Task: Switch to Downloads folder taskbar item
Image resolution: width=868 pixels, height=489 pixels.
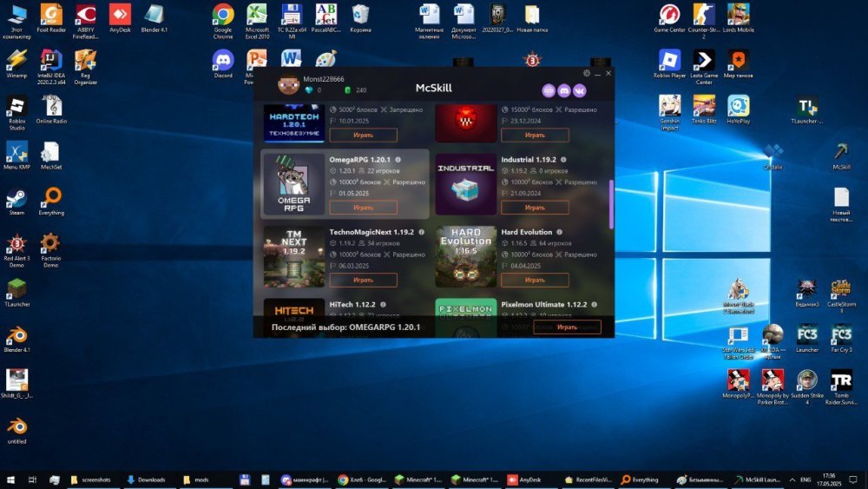Action: tap(147, 479)
